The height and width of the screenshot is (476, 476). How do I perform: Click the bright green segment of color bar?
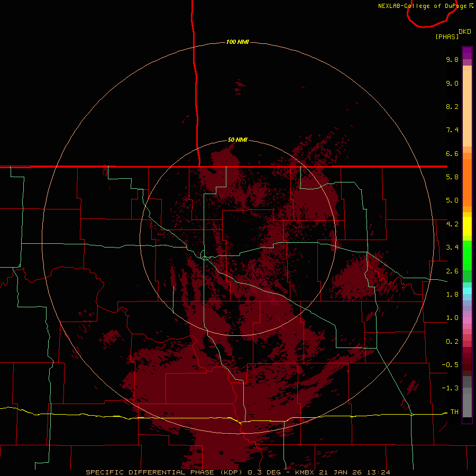(x=467, y=255)
